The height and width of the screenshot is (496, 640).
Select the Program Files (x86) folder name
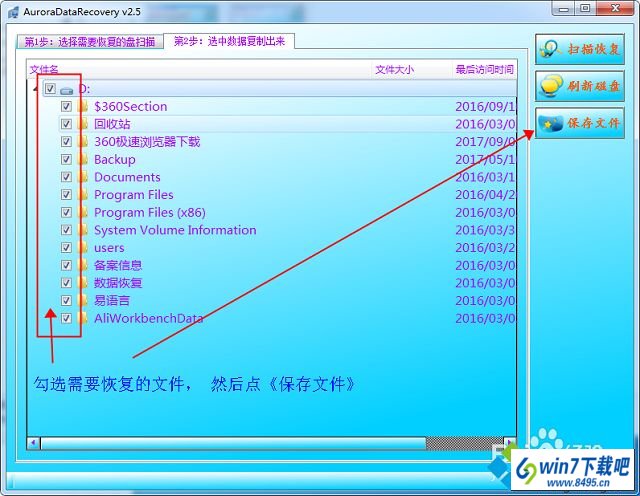pos(150,212)
